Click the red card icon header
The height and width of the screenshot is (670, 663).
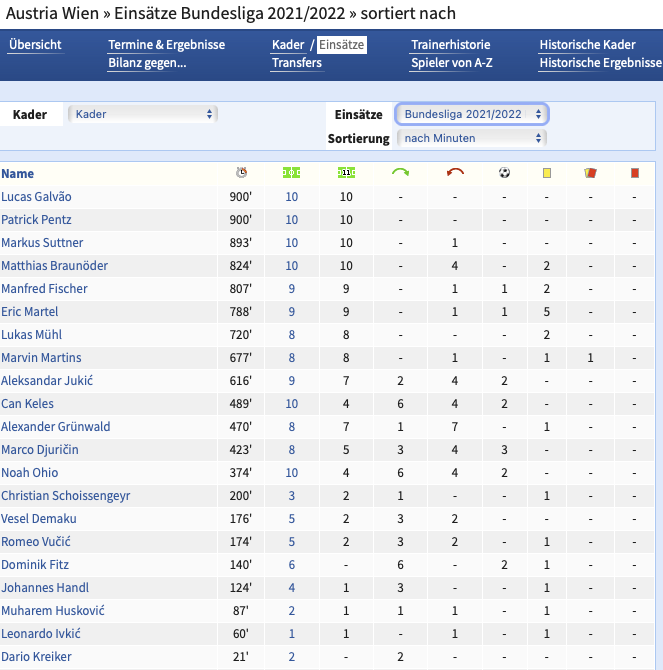tap(635, 173)
